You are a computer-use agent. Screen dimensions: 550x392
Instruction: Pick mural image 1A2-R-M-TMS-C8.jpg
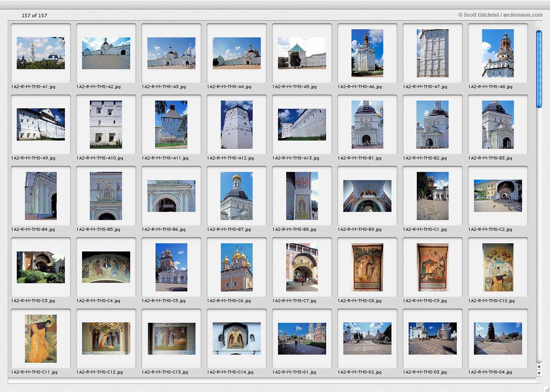tap(367, 267)
